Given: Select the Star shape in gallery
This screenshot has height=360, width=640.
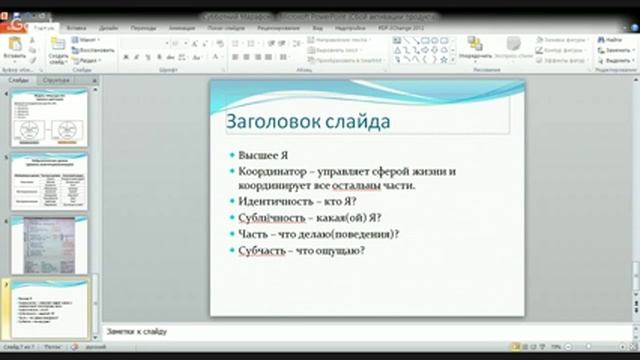Looking at the screenshot, I should coord(444,60).
